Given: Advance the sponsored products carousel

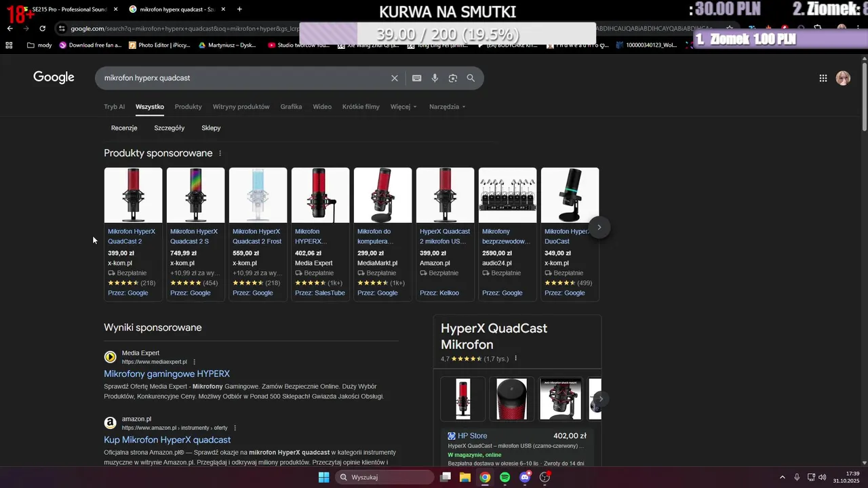Looking at the screenshot, I should pyautogui.click(x=599, y=227).
